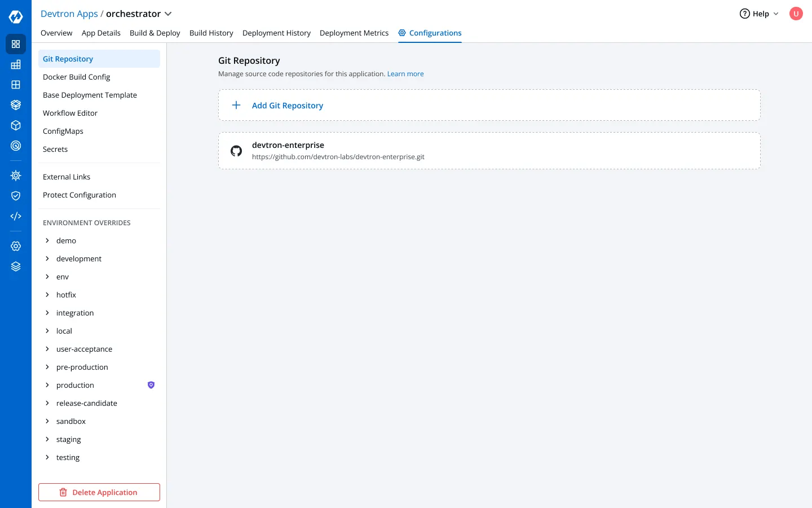Expand the hotfix environment override
812x508 pixels.
click(x=47, y=295)
